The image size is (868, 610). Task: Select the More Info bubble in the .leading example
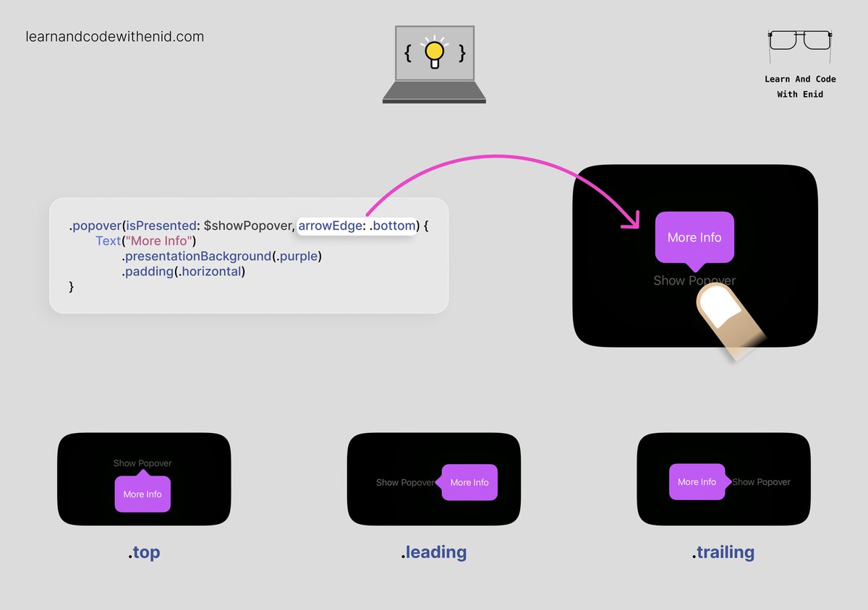(469, 482)
